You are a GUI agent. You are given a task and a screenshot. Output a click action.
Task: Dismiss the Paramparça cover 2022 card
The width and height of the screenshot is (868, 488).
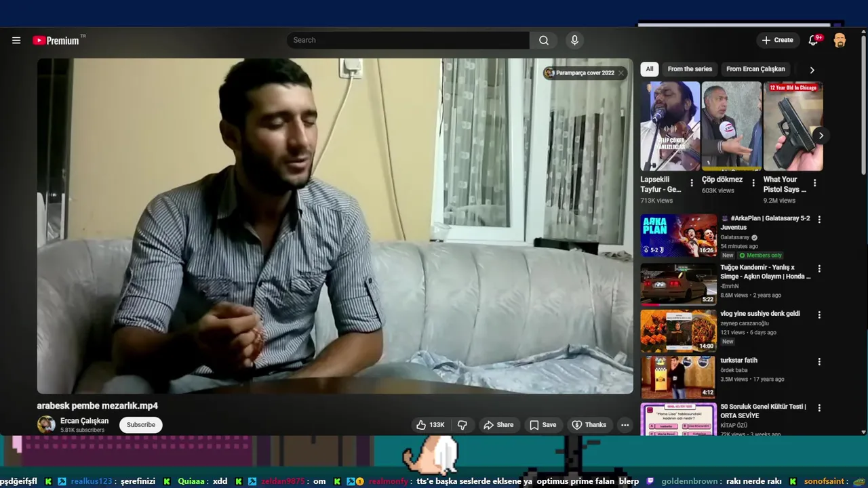(x=620, y=73)
